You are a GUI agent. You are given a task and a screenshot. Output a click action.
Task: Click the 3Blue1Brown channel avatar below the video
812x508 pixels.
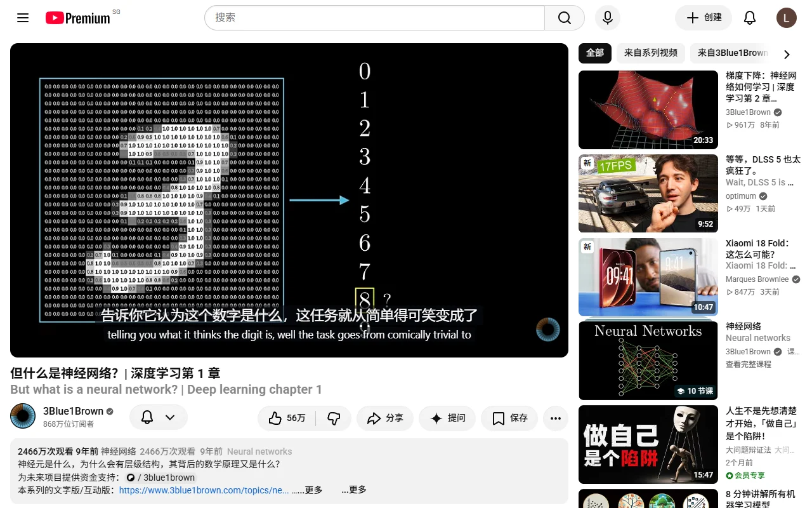(23, 416)
